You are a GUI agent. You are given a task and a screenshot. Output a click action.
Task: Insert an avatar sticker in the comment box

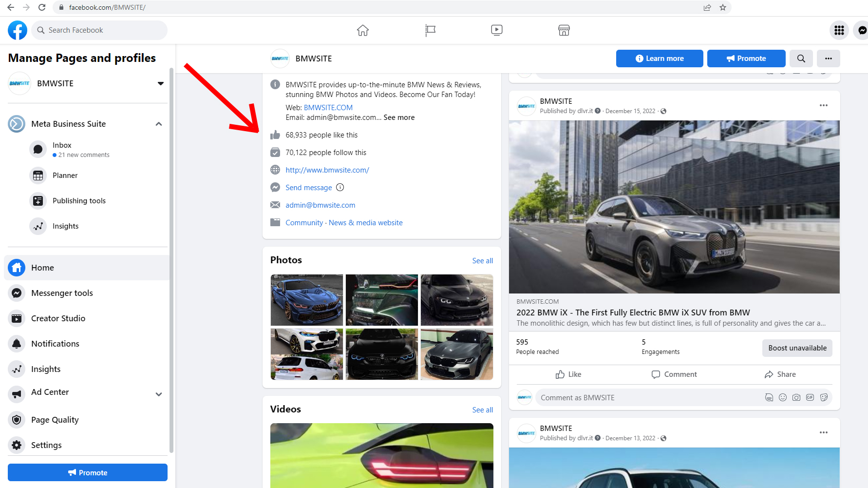pyautogui.click(x=769, y=397)
